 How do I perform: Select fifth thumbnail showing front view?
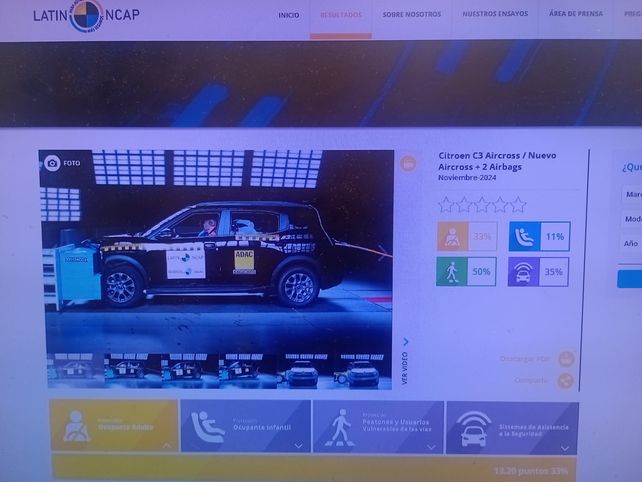[304, 371]
